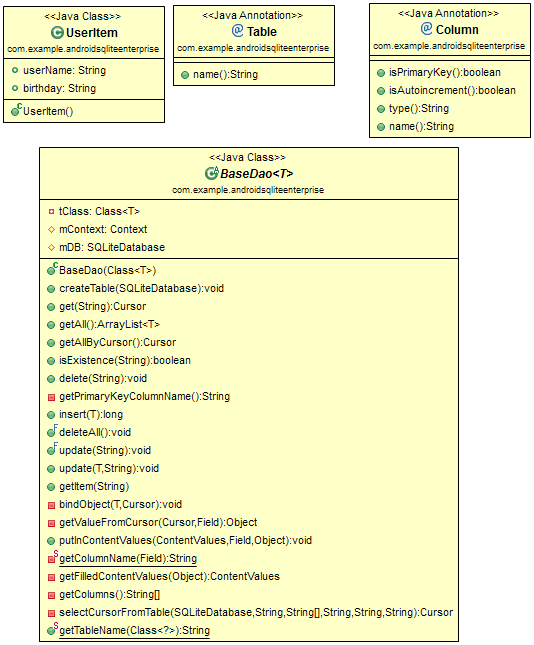Click the green icon beside isPrimaryKey():boolean
This screenshot has height=645, width=534.
coord(381,73)
